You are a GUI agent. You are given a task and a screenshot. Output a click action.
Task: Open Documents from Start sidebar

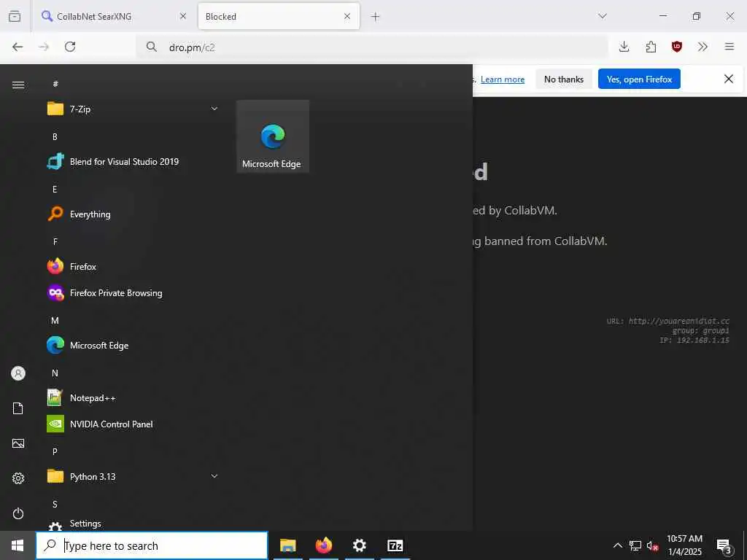coord(18,408)
